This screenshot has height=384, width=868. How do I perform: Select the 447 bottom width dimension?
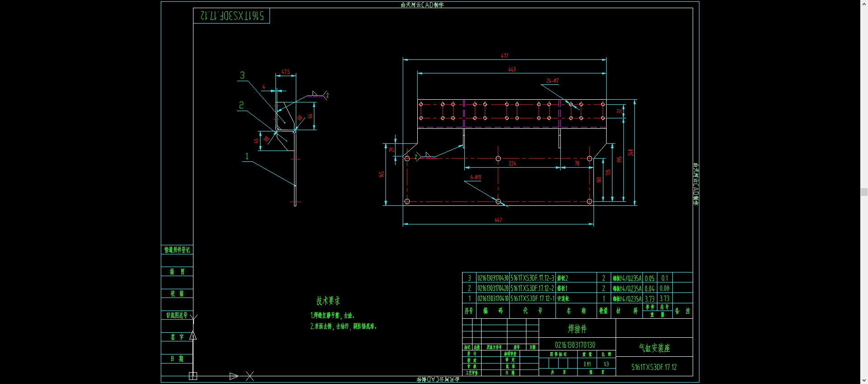498,220
